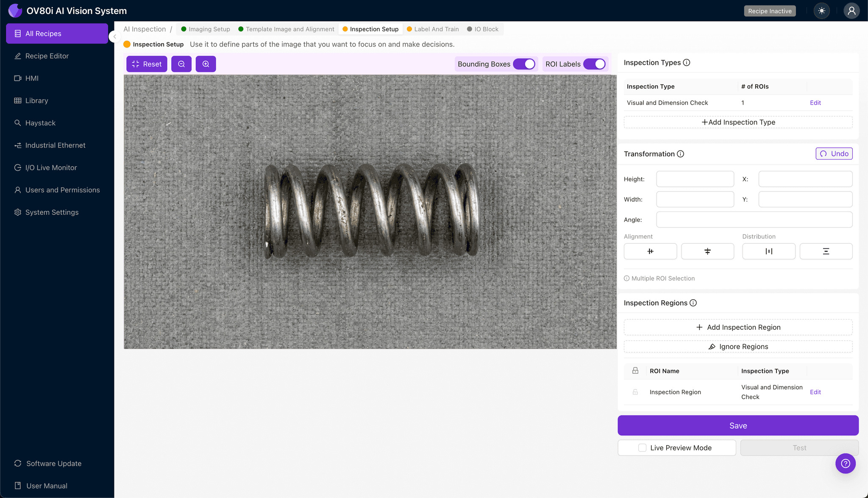Click Multiple ROI Selection info icon
Image resolution: width=868 pixels, height=498 pixels.
click(626, 278)
